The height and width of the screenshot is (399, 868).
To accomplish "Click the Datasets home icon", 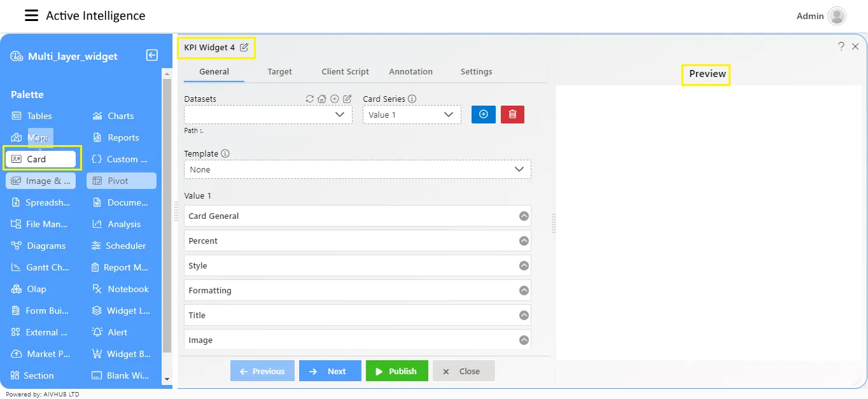I will coord(322,99).
